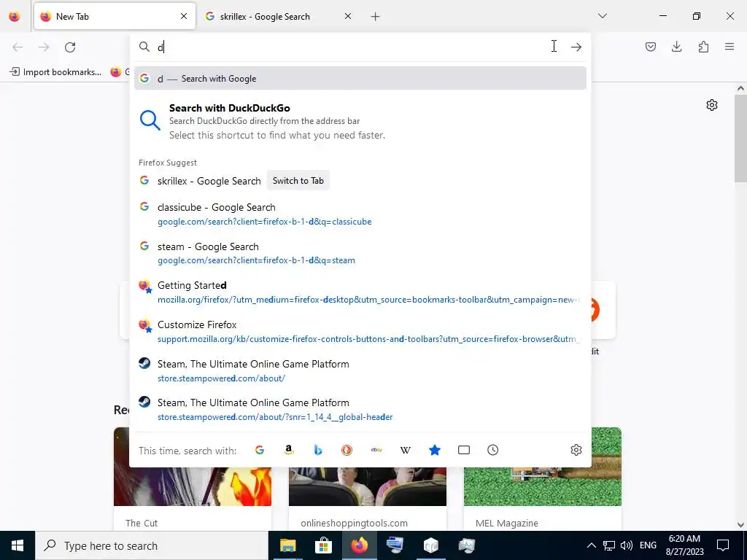
Task: Click in the address bar text field
Action: (352, 47)
